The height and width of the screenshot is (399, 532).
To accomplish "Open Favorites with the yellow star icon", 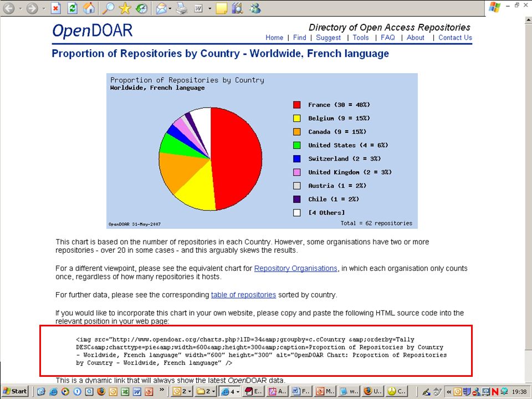I will [x=125, y=8].
